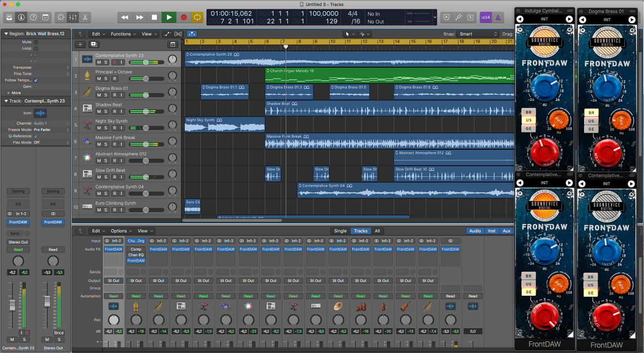
Task: Click the Massive Funk Break drum kit icon
Action: pyautogui.click(x=87, y=141)
